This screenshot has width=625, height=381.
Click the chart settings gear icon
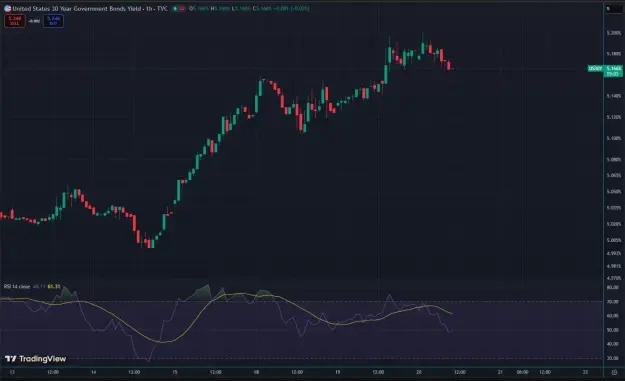pos(614,372)
